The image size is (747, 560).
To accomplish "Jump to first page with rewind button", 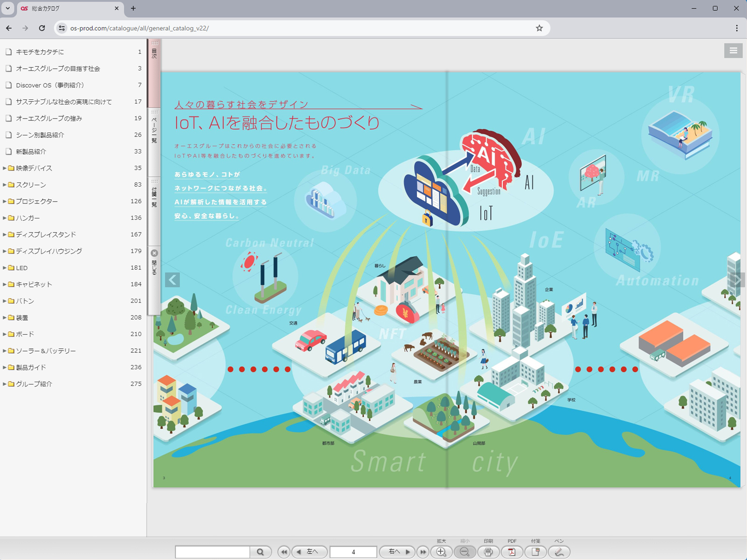I will click(x=284, y=552).
